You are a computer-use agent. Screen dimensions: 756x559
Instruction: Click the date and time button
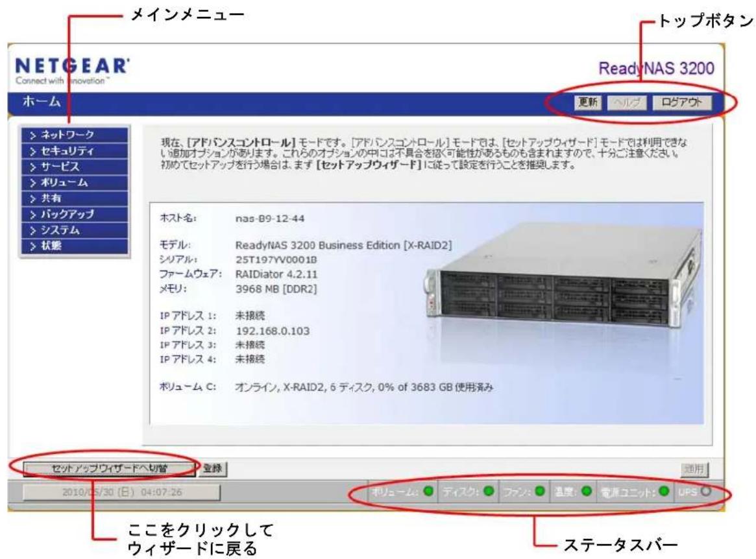click(x=121, y=492)
